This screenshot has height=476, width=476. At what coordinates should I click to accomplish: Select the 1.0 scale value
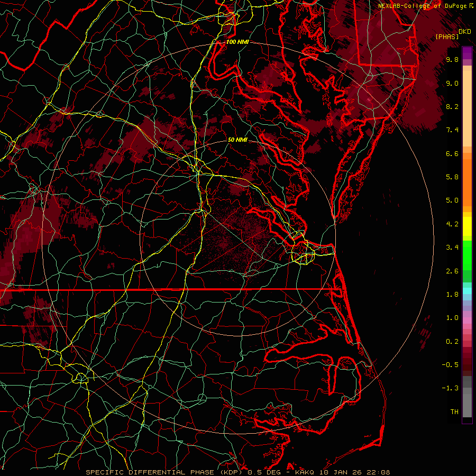pyautogui.click(x=452, y=318)
